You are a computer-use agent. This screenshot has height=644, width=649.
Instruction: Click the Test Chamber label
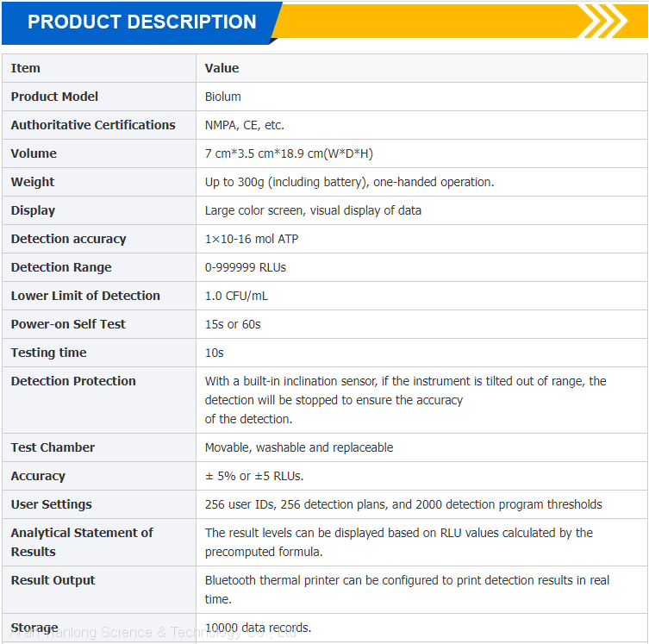click(x=53, y=447)
